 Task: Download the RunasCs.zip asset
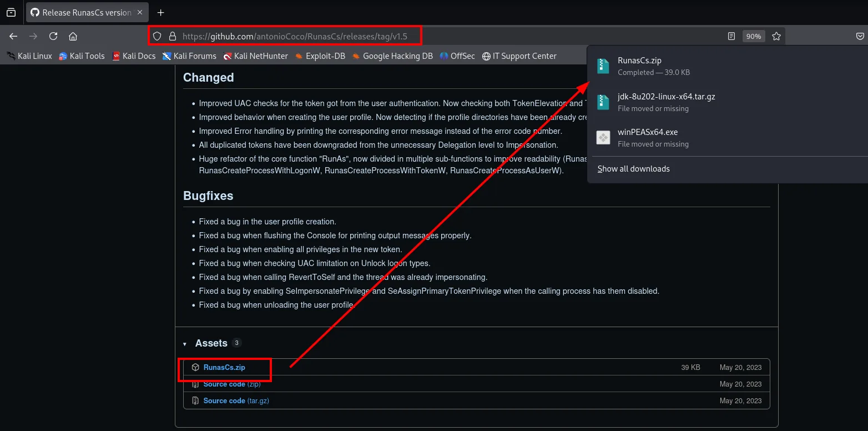224,368
